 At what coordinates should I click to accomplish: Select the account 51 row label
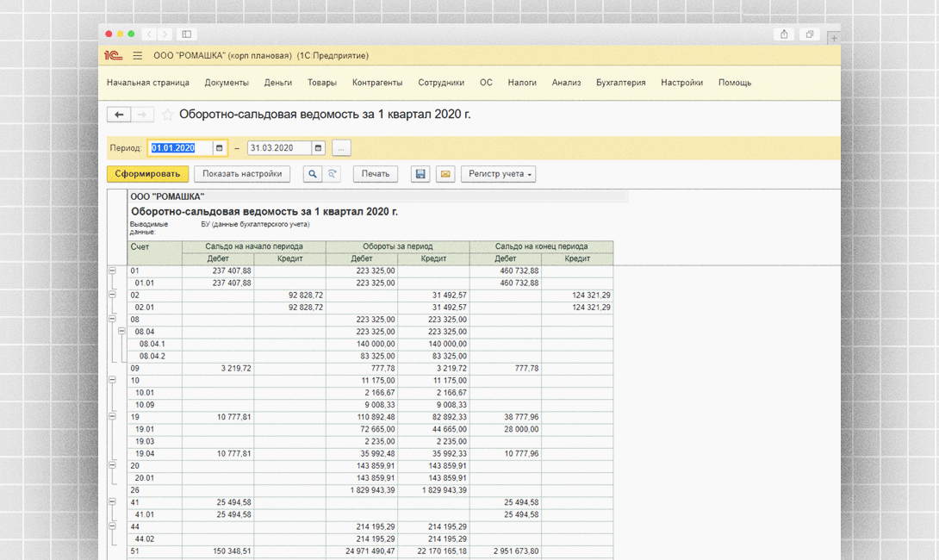click(x=134, y=551)
